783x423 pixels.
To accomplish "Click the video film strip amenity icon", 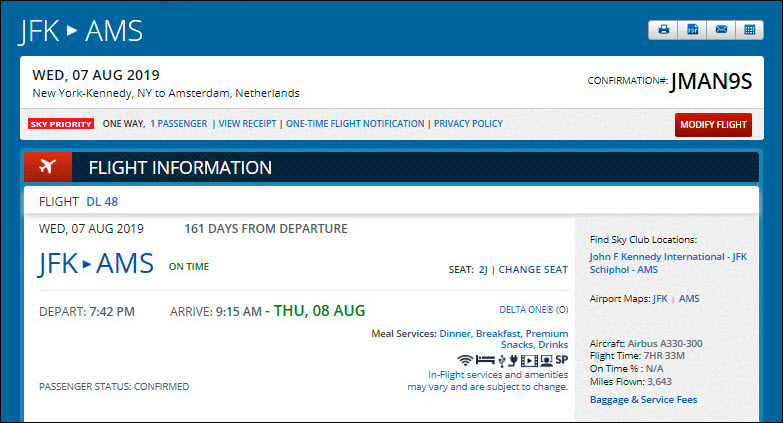I will (530, 360).
